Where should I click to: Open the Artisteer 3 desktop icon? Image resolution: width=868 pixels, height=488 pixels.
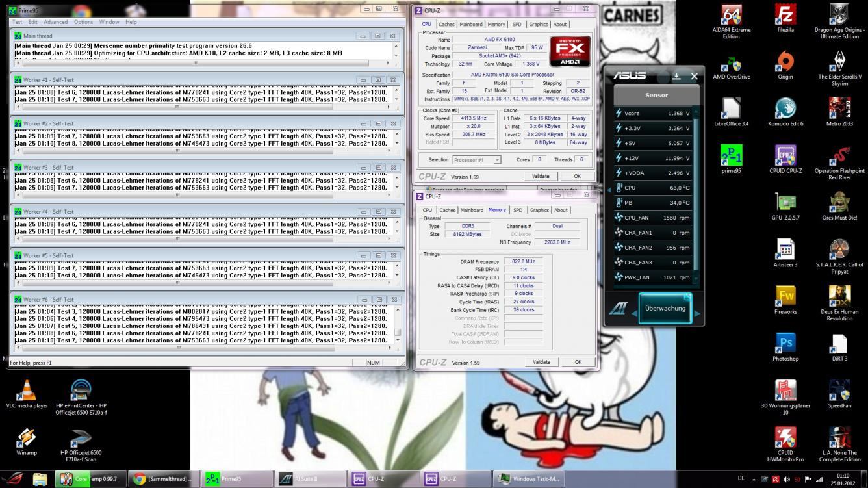click(x=785, y=253)
